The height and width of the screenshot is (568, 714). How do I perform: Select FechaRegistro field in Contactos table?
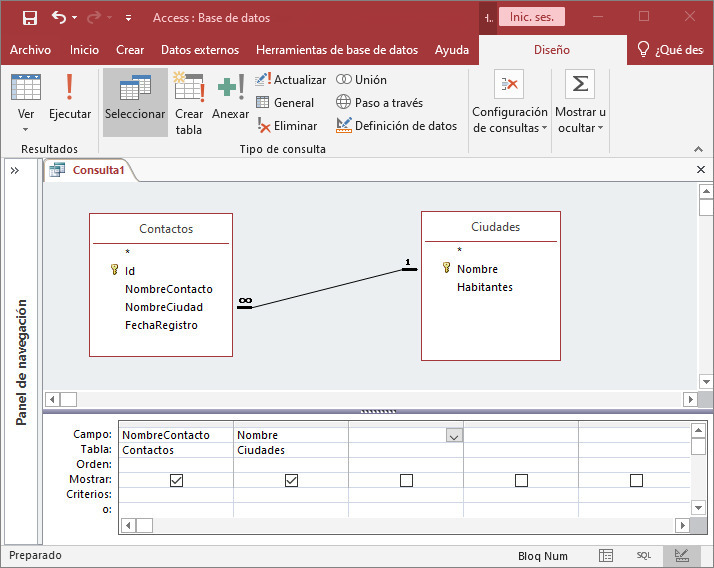[161, 325]
